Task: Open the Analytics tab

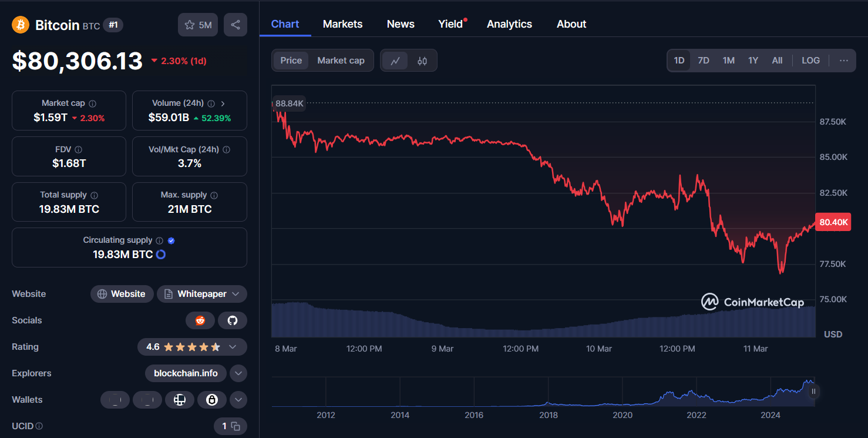Action: 509,24
